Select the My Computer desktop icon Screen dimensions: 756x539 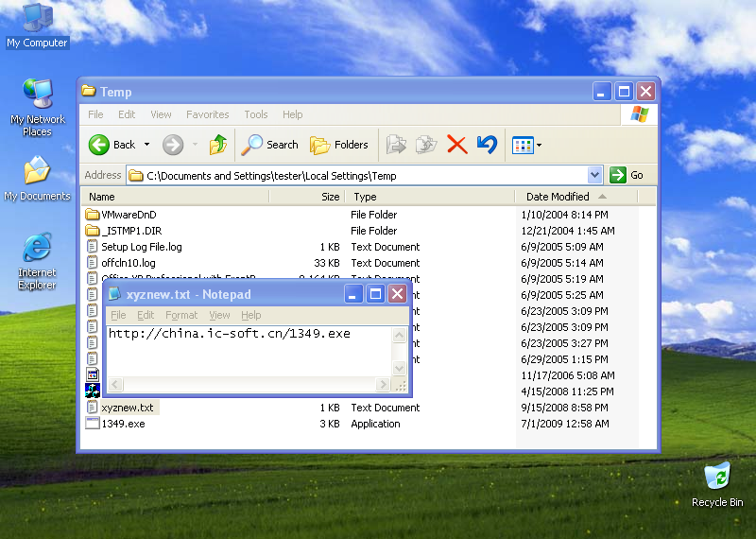[x=37, y=26]
